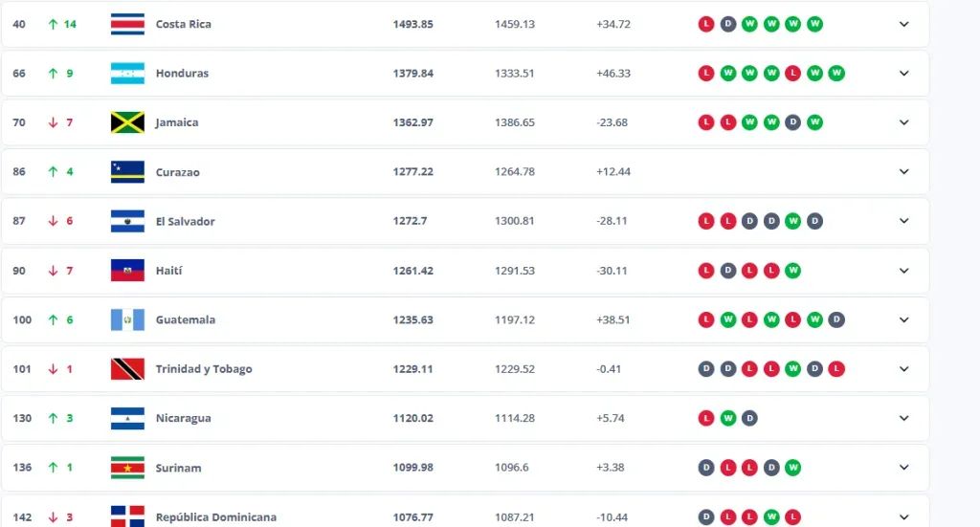
Task: Click the Haití flag icon
Action: [127, 271]
